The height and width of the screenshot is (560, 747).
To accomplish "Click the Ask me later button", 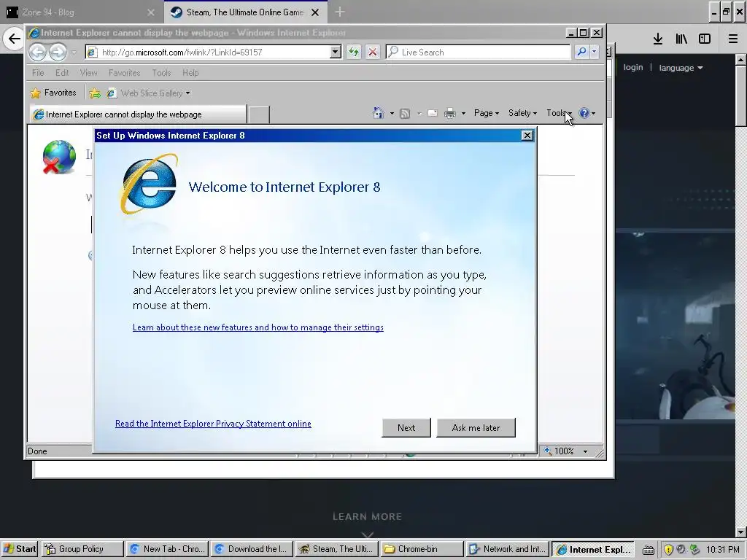I will point(476,427).
